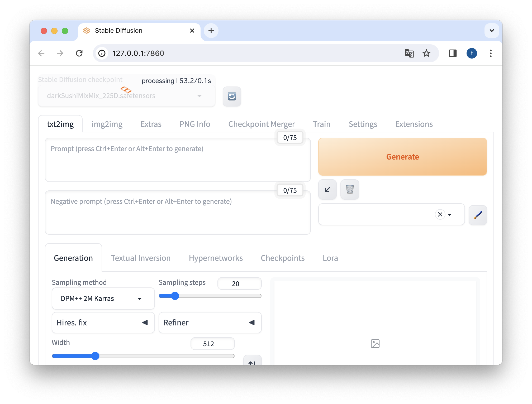Screen dimensions: 532x404
Task: Click the read generation parameters arrow icon
Action: (x=327, y=190)
